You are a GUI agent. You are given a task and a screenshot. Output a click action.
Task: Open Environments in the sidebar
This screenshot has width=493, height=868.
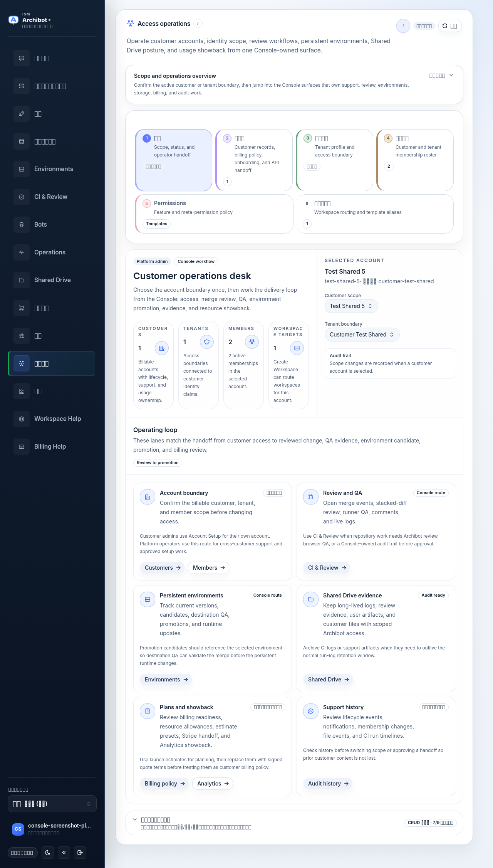point(52,169)
